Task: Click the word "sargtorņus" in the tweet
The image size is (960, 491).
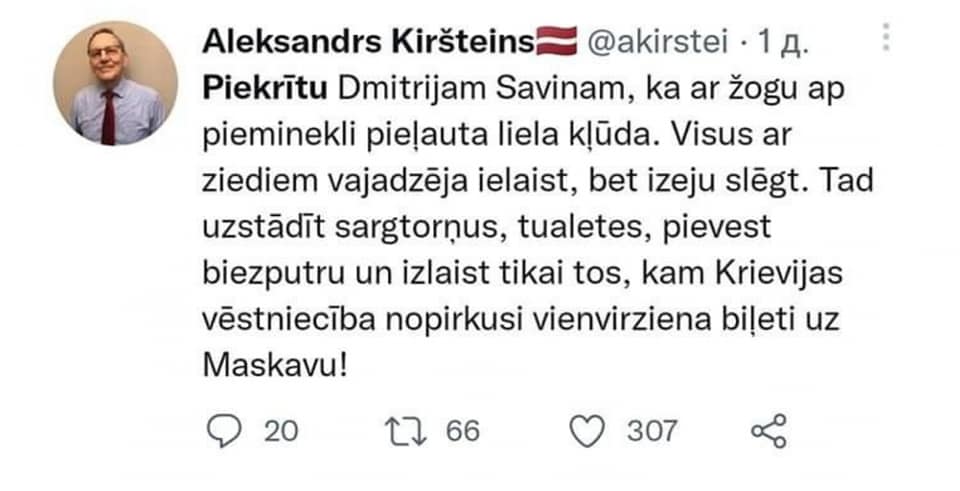Action: 426,226
